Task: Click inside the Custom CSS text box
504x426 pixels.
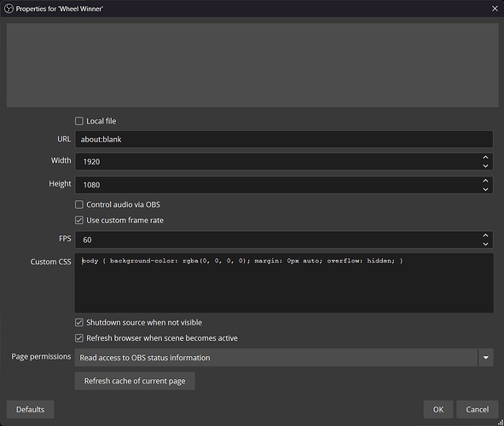Action: point(284,283)
